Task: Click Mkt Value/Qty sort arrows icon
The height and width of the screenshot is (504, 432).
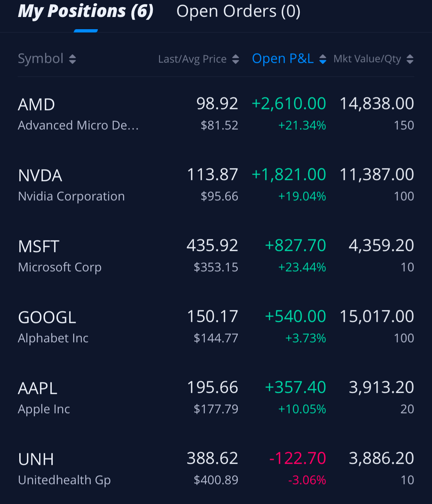Action: pyautogui.click(x=410, y=59)
